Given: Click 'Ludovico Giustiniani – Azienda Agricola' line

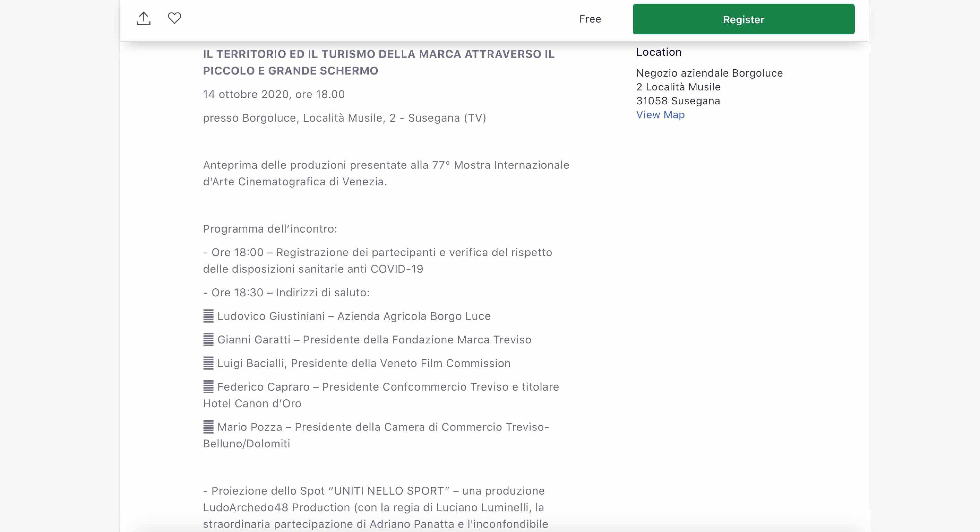Looking at the screenshot, I should (x=347, y=316).
